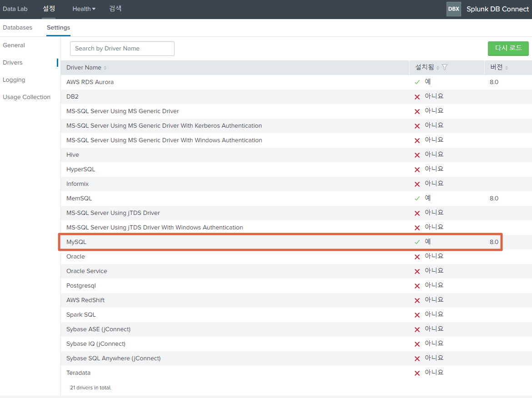Click the red X for Oracle
Viewport: 532px width, 398px height.
pyautogui.click(x=417, y=257)
